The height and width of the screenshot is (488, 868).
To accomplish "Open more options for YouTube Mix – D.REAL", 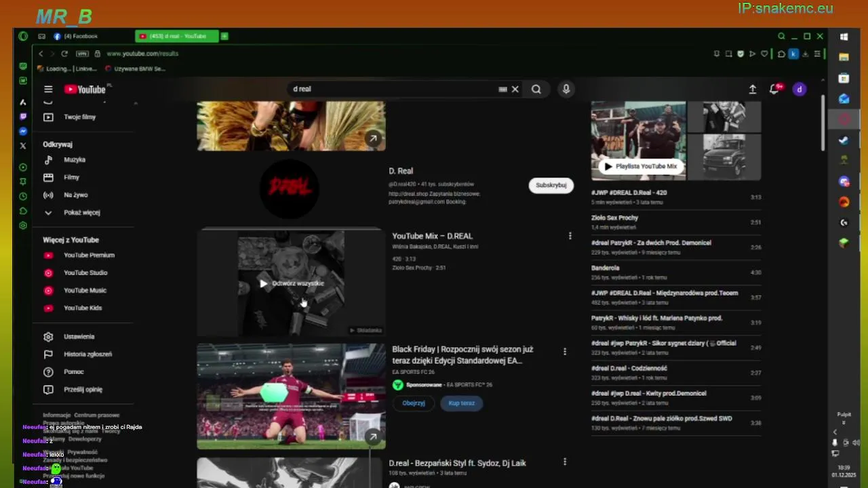I will 570,236.
